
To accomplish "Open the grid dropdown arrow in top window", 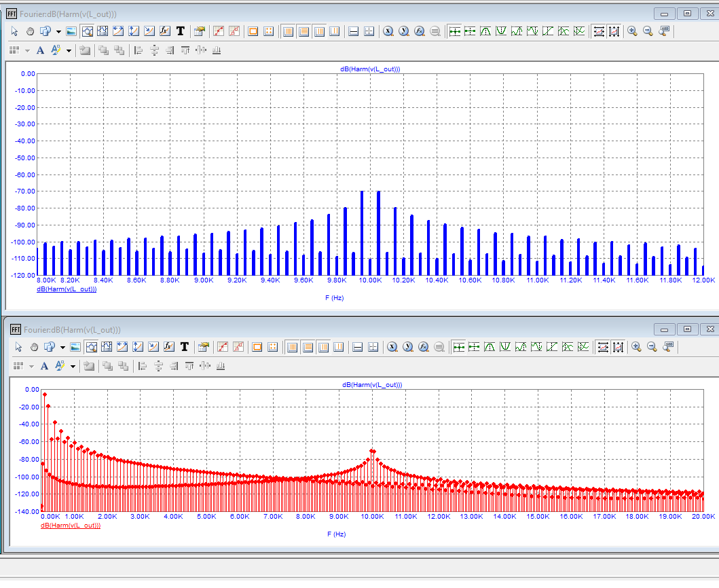I will coord(28,50).
